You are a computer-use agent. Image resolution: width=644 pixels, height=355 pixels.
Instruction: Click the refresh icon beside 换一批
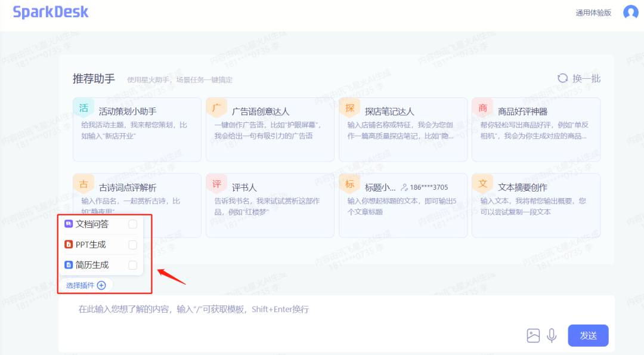[x=562, y=78]
